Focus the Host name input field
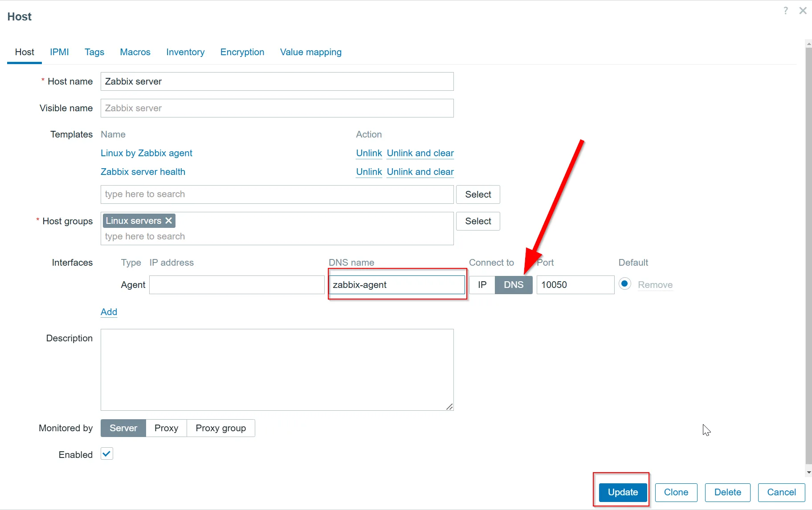 click(277, 81)
